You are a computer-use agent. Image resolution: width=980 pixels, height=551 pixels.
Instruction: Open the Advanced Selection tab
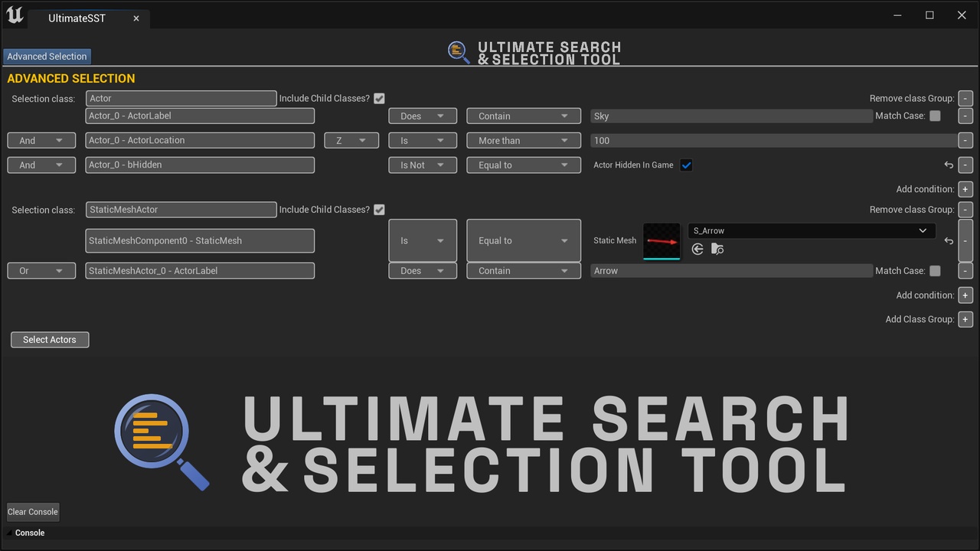(x=47, y=57)
